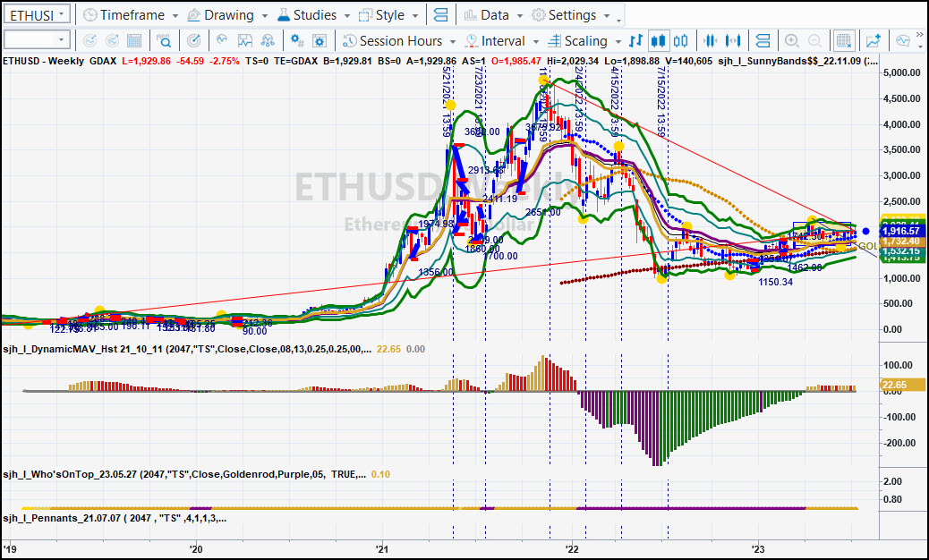Click the 5,000.00 price axis label
Image resolution: width=929 pixels, height=560 pixels.
click(x=902, y=72)
